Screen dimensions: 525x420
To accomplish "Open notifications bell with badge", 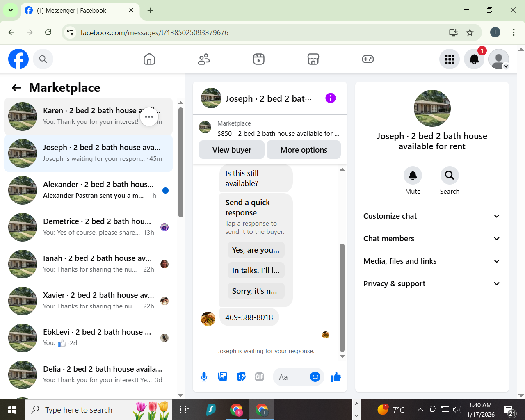I will point(474,59).
